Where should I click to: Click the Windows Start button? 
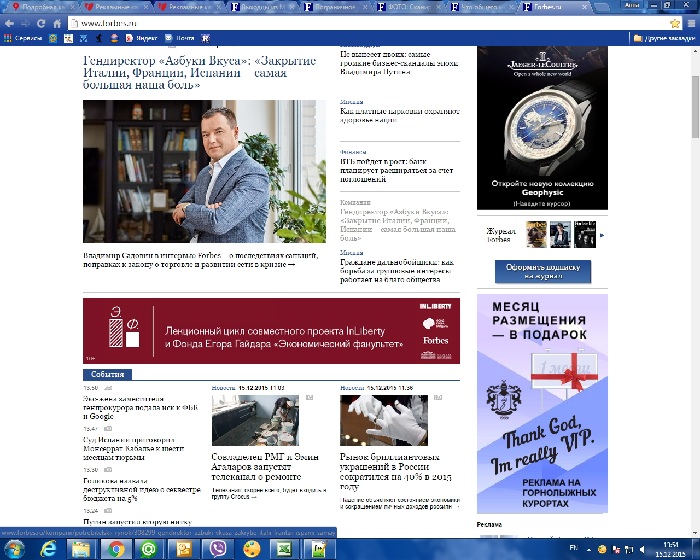point(14,549)
